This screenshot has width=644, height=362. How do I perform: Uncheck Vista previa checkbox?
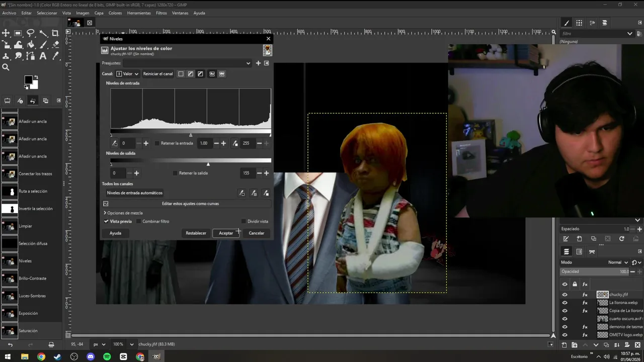(x=106, y=221)
